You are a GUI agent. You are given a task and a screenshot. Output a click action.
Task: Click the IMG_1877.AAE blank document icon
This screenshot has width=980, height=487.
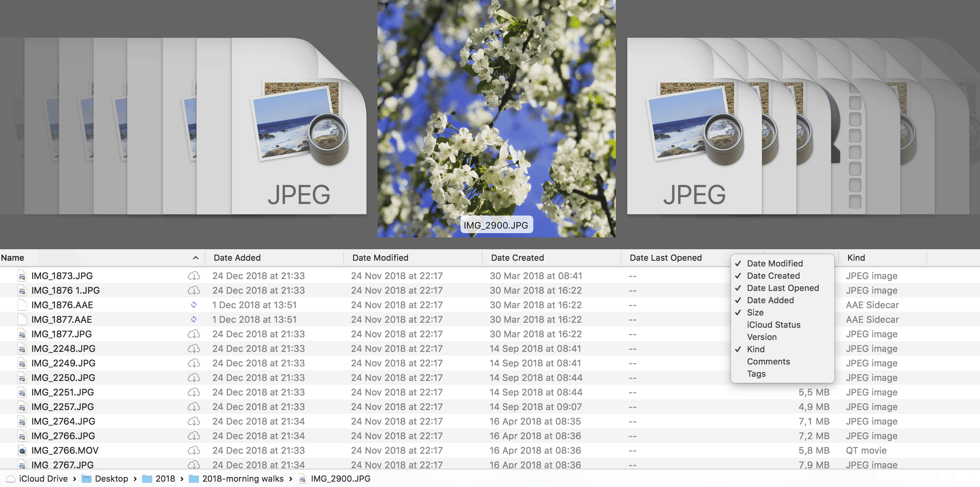22,319
